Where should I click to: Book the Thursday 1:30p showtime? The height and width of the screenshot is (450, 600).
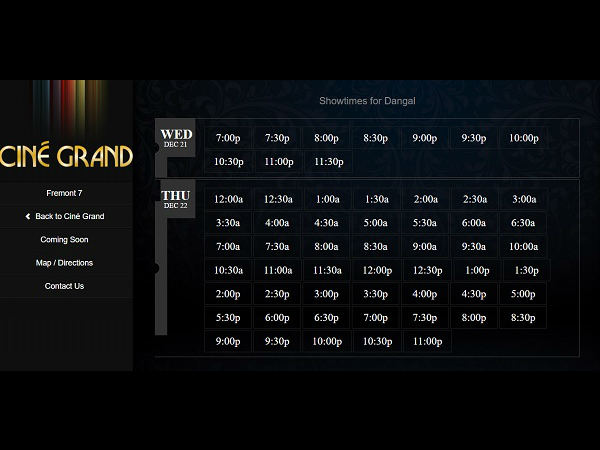[526, 270]
